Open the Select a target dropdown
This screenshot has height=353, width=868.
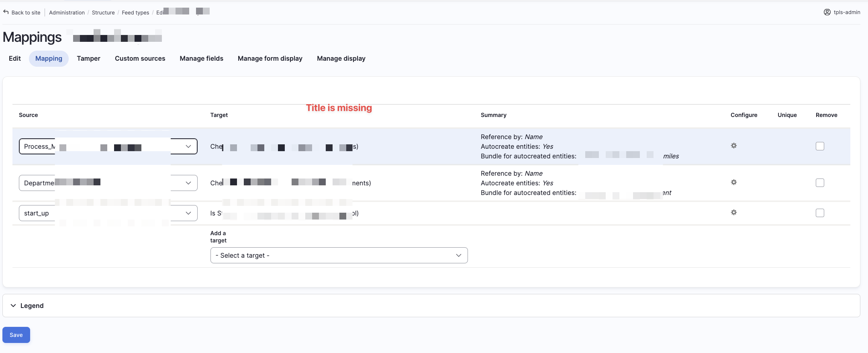339,255
